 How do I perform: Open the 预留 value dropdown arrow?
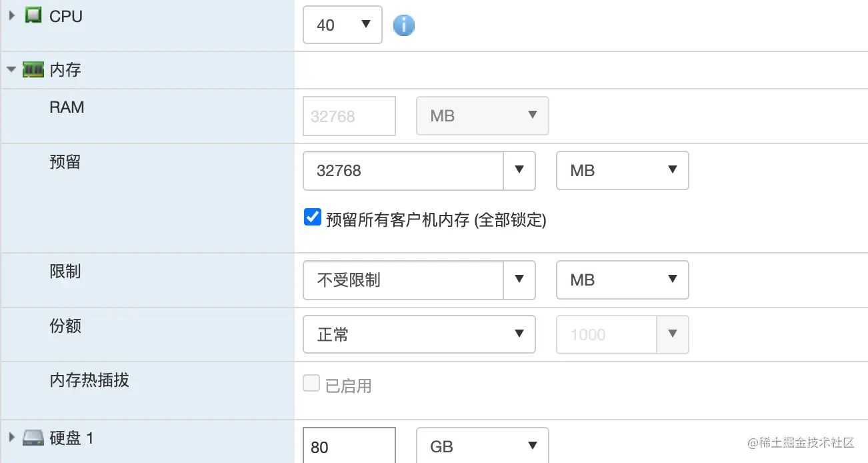point(519,170)
